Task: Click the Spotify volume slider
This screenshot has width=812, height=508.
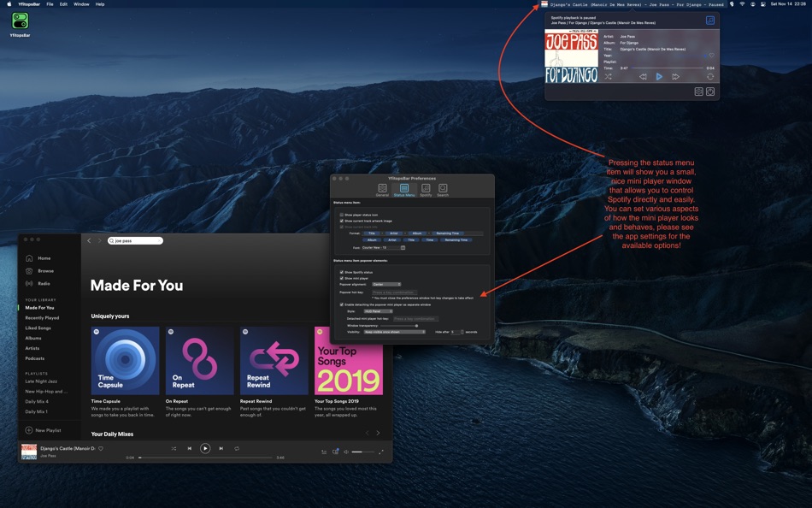Action: [x=363, y=452]
